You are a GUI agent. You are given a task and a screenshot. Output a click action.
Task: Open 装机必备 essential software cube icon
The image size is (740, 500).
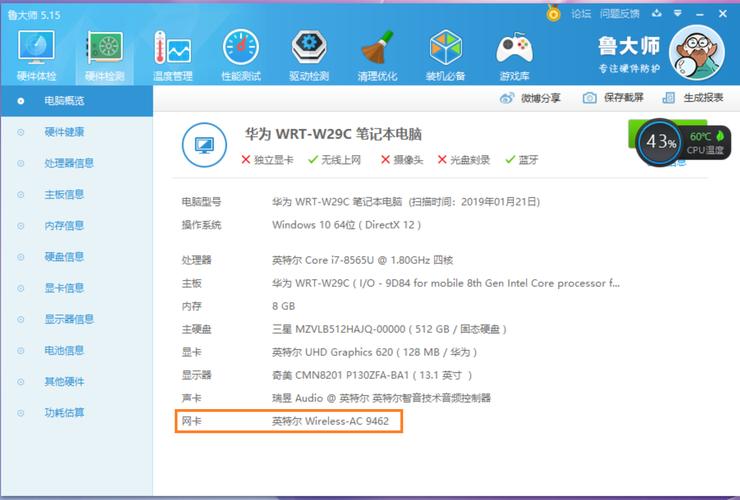pyautogui.click(x=446, y=55)
